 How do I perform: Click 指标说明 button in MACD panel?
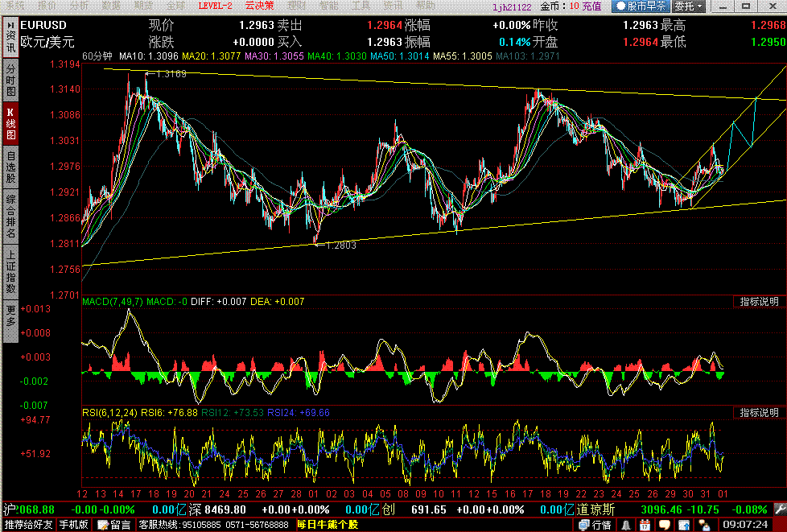pos(760,301)
